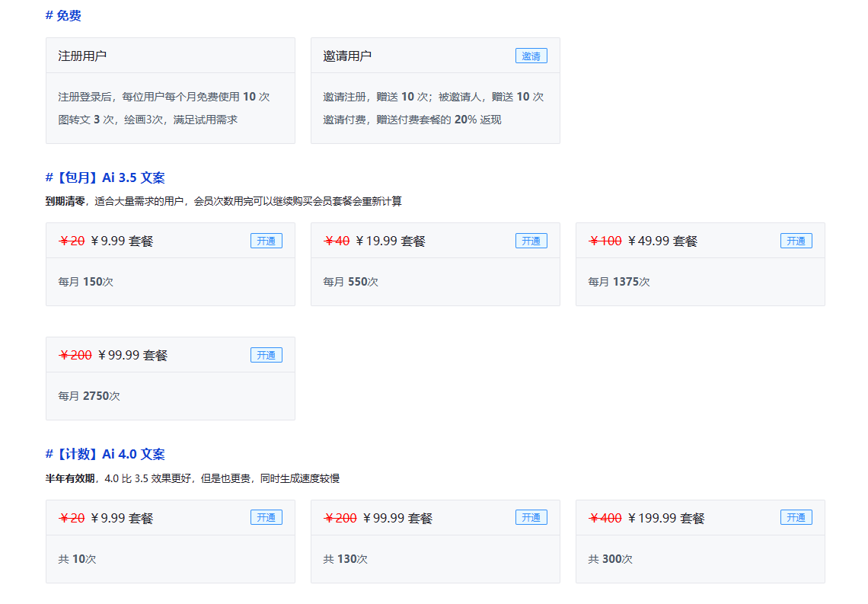Activate the ¥19.99 套餐 with 开通
Screen dimensions: 868x604
(x=531, y=241)
